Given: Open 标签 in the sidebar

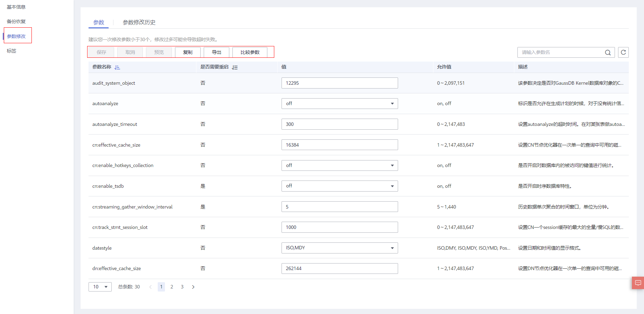Looking at the screenshot, I should [x=12, y=51].
